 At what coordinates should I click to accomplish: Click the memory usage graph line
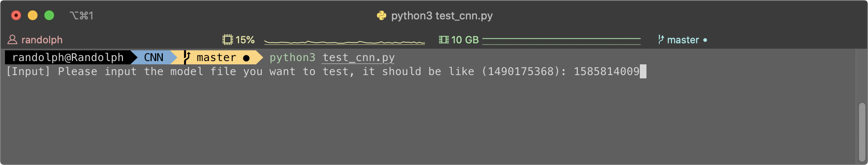pos(561,41)
